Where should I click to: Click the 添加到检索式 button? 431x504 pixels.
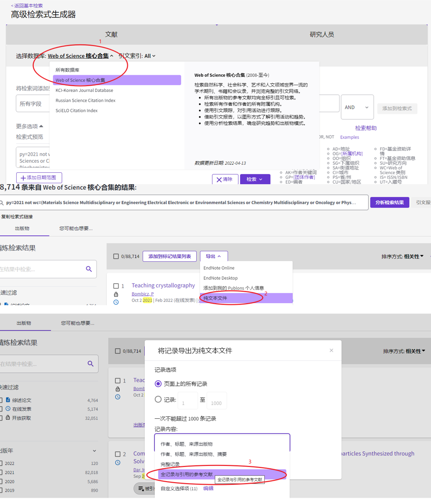[x=397, y=109]
